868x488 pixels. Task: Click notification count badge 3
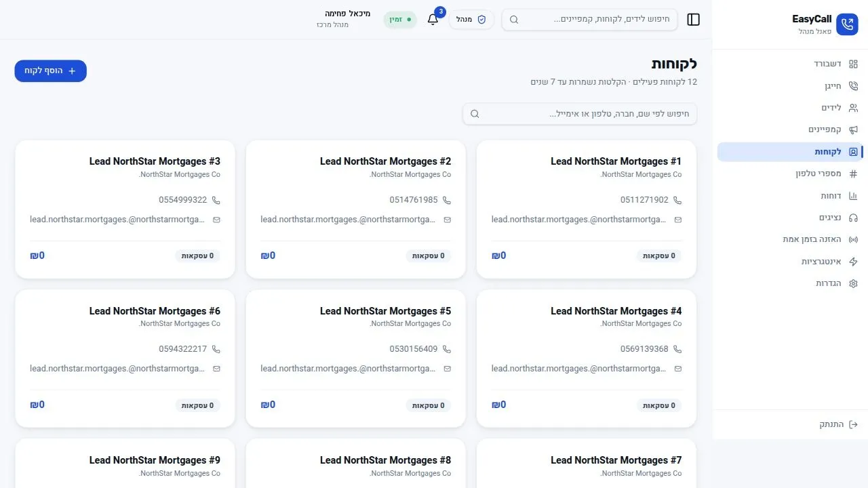tap(440, 12)
